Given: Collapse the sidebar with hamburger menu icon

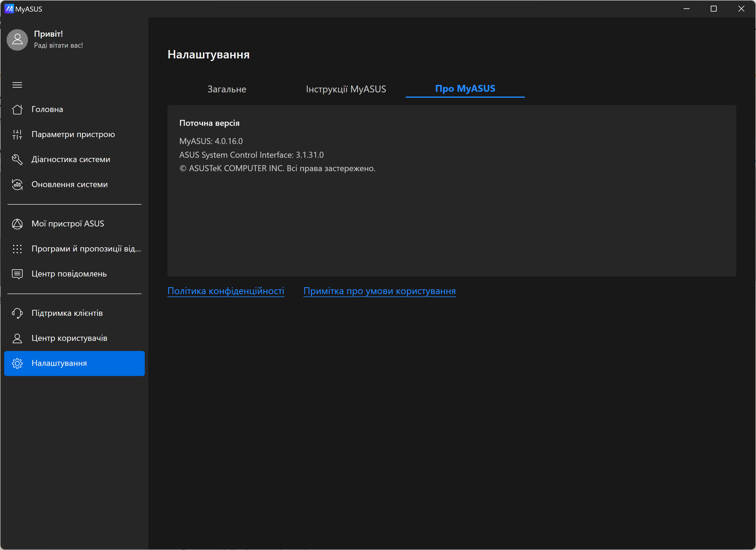Looking at the screenshot, I should click(x=17, y=85).
